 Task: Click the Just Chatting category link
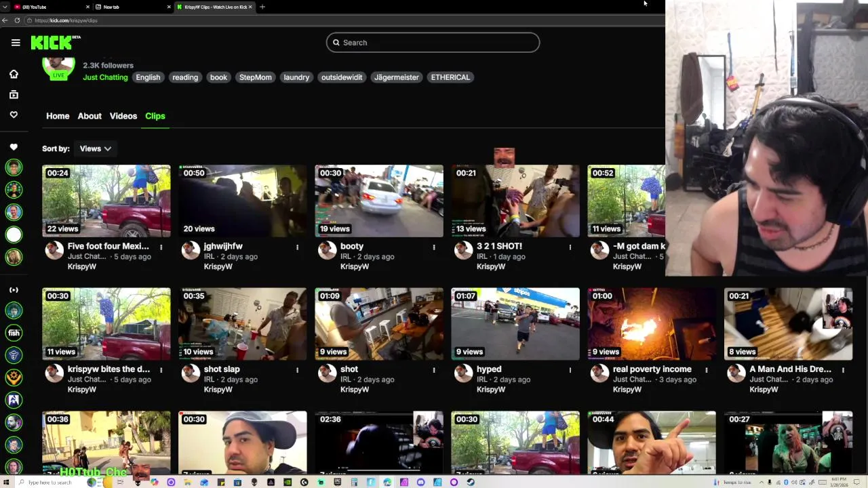click(x=105, y=77)
